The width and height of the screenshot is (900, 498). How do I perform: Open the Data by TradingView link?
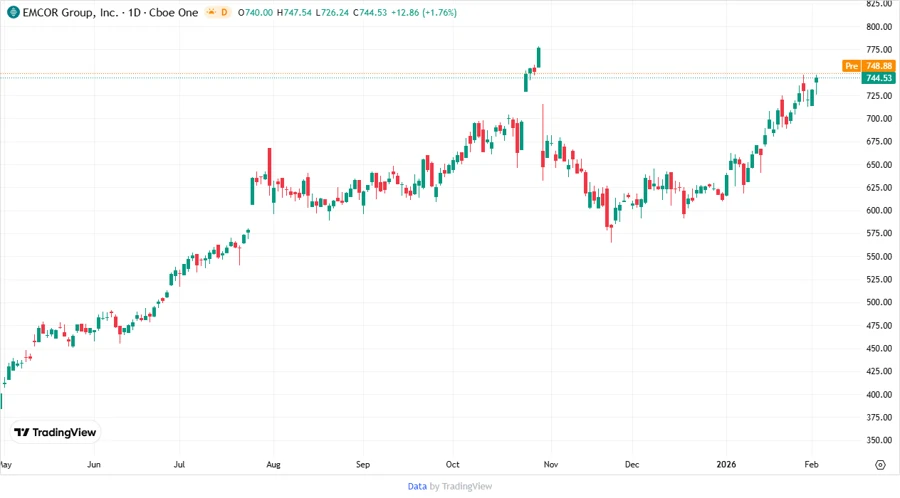pyautogui.click(x=450, y=486)
